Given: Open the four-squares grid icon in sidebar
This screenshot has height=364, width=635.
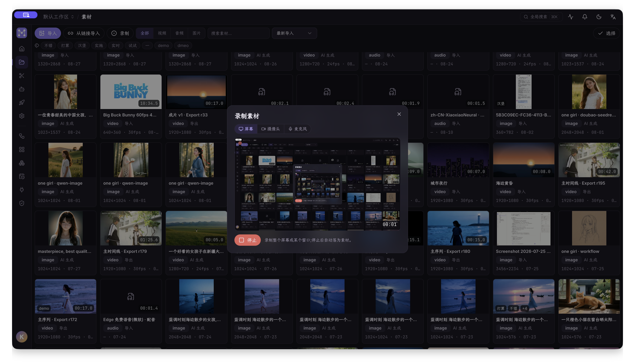Looking at the screenshot, I should (22, 149).
